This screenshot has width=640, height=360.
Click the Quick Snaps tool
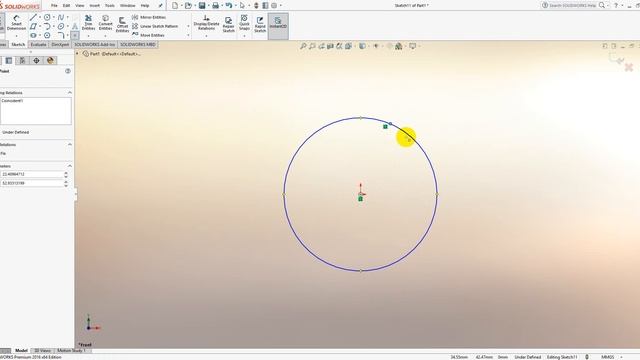244,22
